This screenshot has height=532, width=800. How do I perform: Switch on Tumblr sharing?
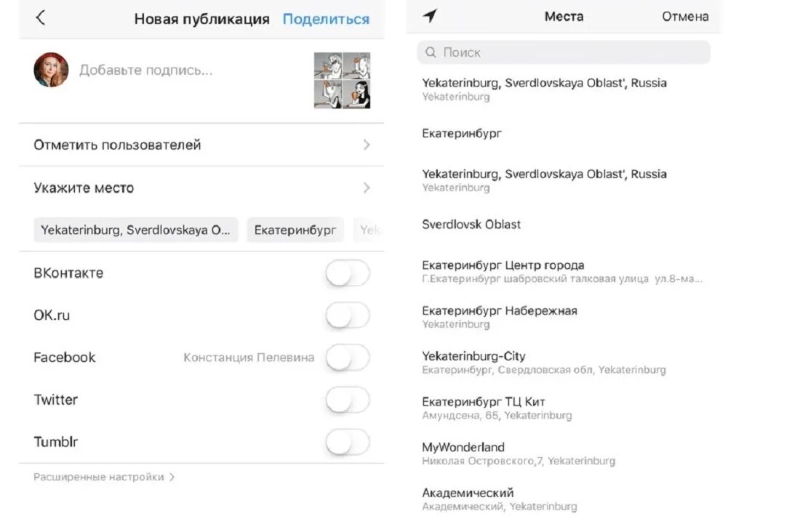pyautogui.click(x=347, y=442)
